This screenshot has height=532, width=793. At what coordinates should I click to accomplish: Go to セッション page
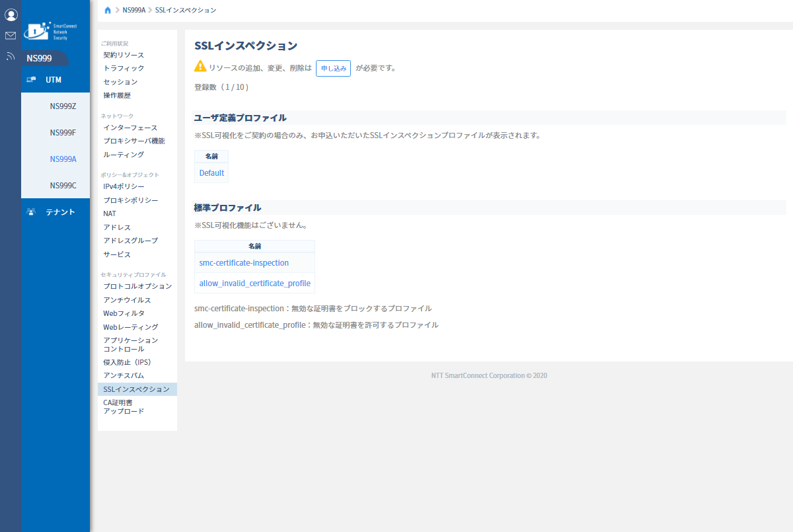click(x=120, y=82)
